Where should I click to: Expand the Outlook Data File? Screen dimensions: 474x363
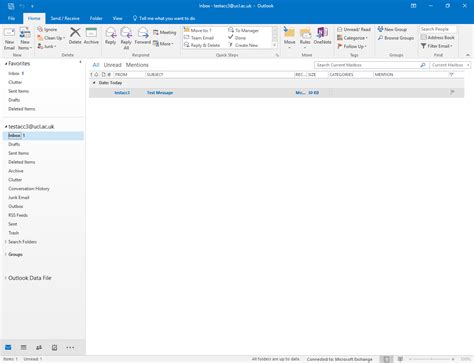[5, 278]
